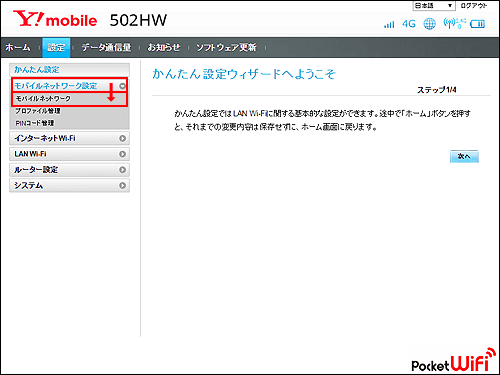Click the Wi-Fi connected devices antenna icon
Image resolution: width=500 pixels, height=375 pixels.
pyautogui.click(x=454, y=23)
